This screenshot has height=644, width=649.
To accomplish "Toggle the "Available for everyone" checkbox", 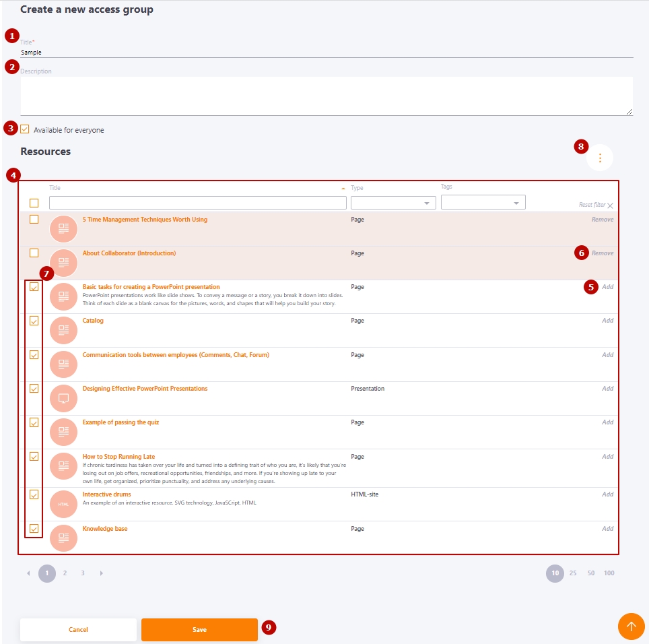I will 24,129.
